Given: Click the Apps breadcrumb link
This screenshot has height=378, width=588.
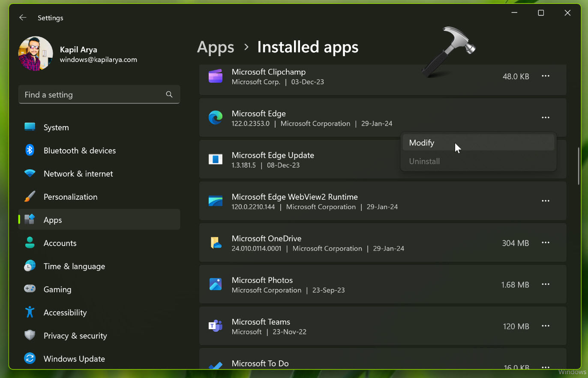Looking at the screenshot, I should (x=216, y=47).
